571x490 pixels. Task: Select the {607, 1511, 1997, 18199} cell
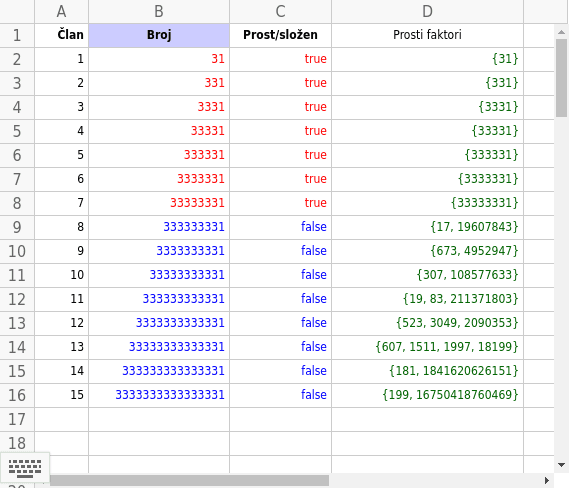click(428, 348)
